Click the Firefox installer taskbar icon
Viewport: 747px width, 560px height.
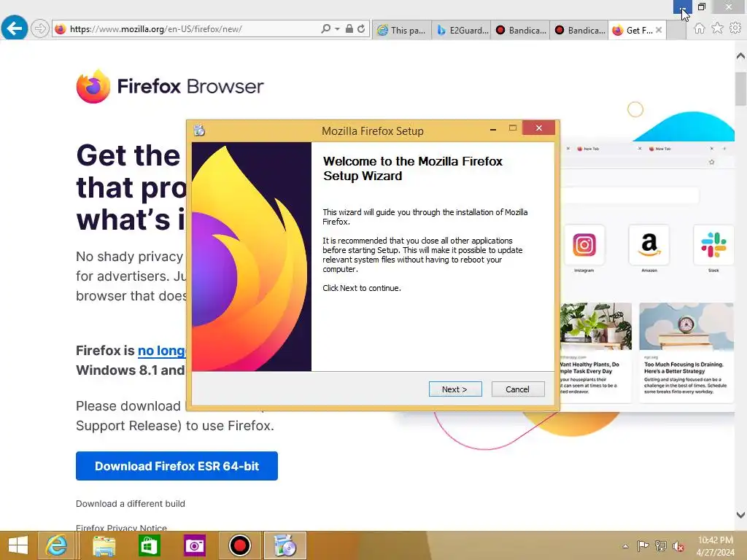[x=285, y=545]
